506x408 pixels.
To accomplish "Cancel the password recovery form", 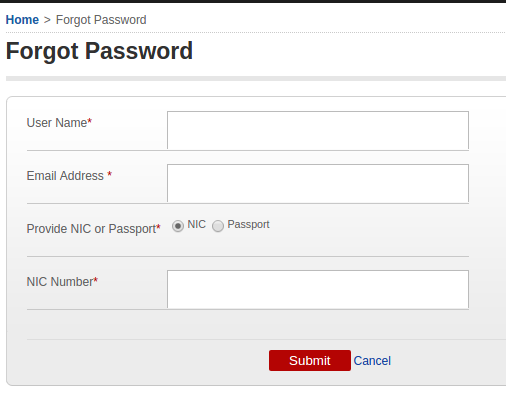I will [x=372, y=361].
